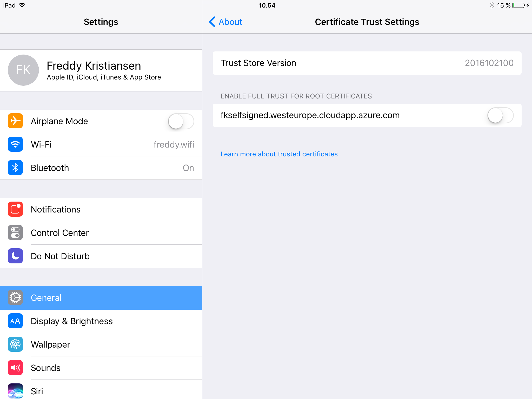The width and height of the screenshot is (532, 399).
Task: Tap the Display & Brightness icon
Action: tap(15, 321)
